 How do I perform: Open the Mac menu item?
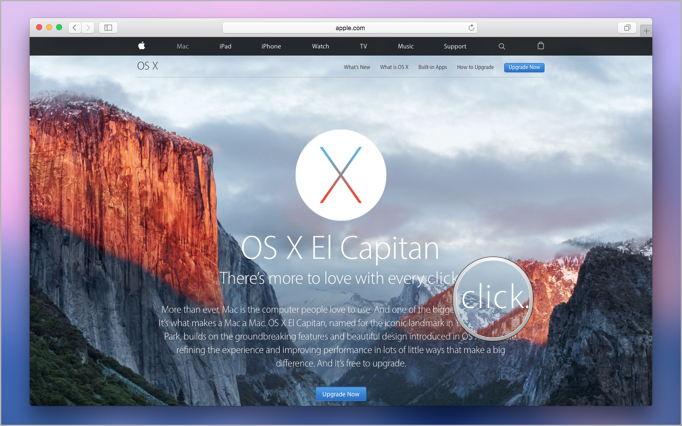pyautogui.click(x=183, y=46)
